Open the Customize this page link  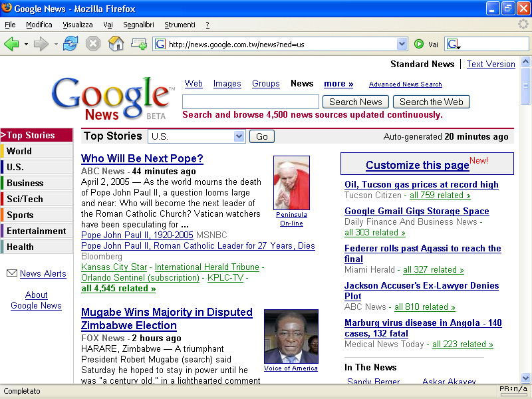[x=418, y=165]
